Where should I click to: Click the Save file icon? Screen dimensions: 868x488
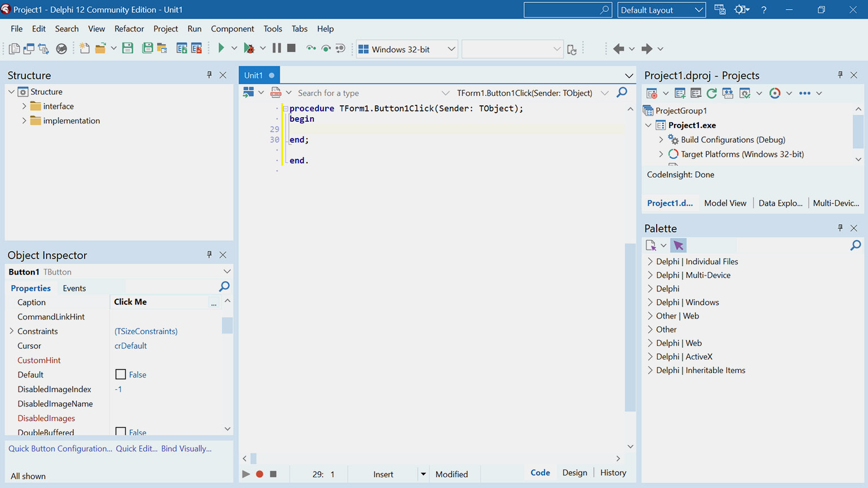[128, 48]
